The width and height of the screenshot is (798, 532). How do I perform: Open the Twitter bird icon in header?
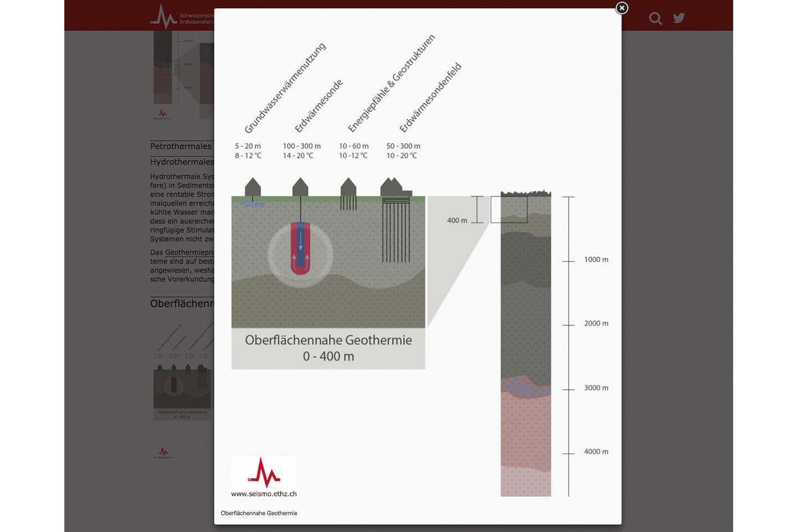pyautogui.click(x=679, y=18)
